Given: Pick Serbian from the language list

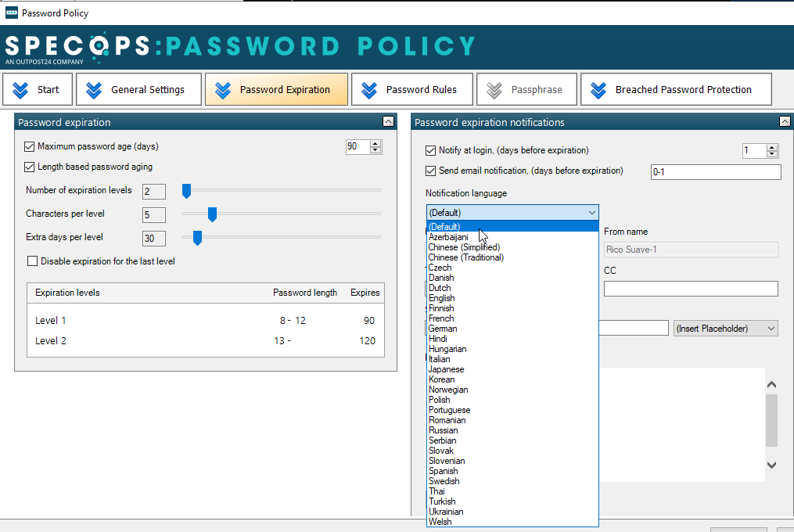Looking at the screenshot, I should [512, 440].
